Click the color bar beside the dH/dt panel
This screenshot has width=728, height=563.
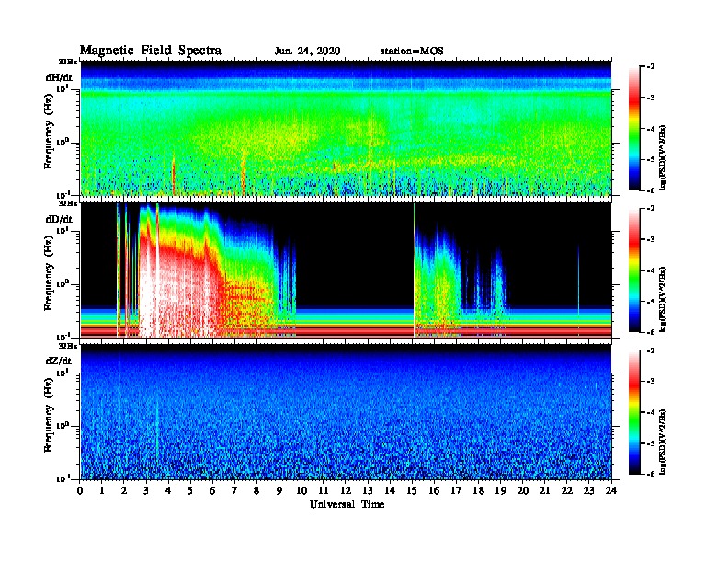point(634,129)
